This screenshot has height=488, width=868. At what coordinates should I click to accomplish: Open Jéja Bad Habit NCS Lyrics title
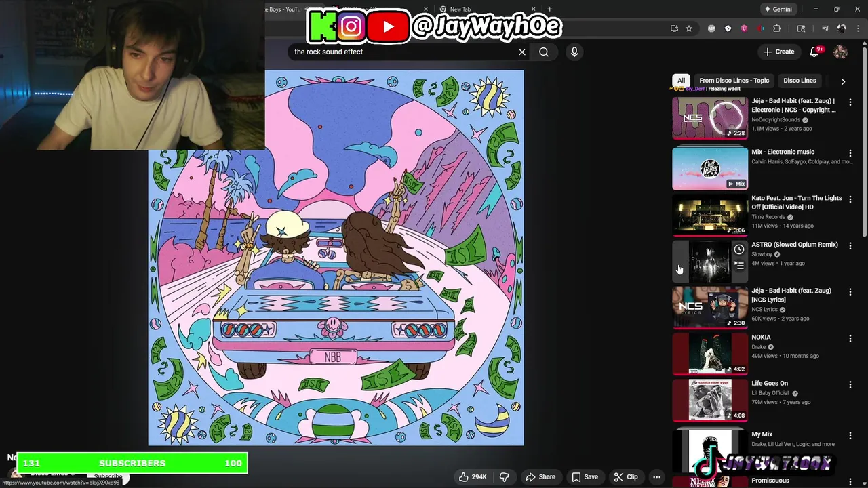point(791,295)
